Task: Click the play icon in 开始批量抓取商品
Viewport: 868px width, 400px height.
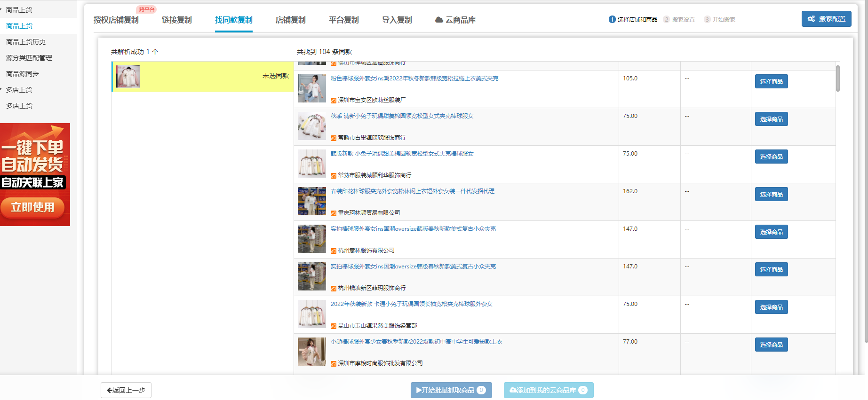Action: pos(419,390)
